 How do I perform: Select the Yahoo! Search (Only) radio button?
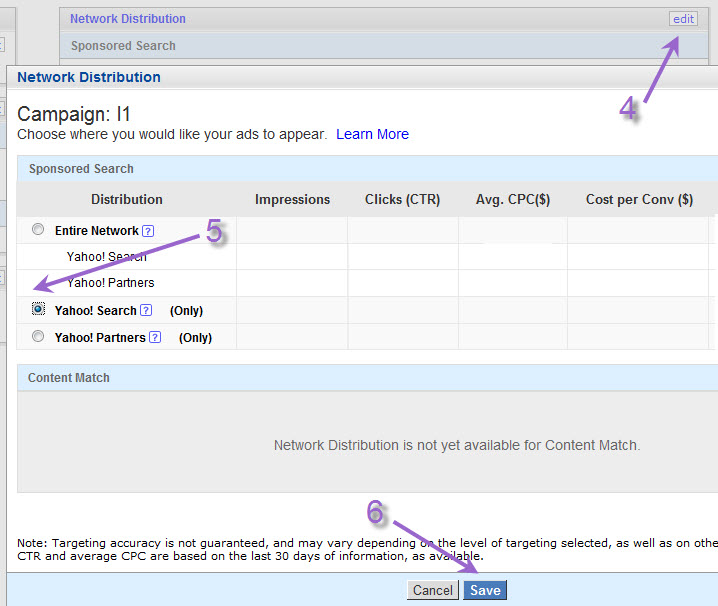pos(38,309)
